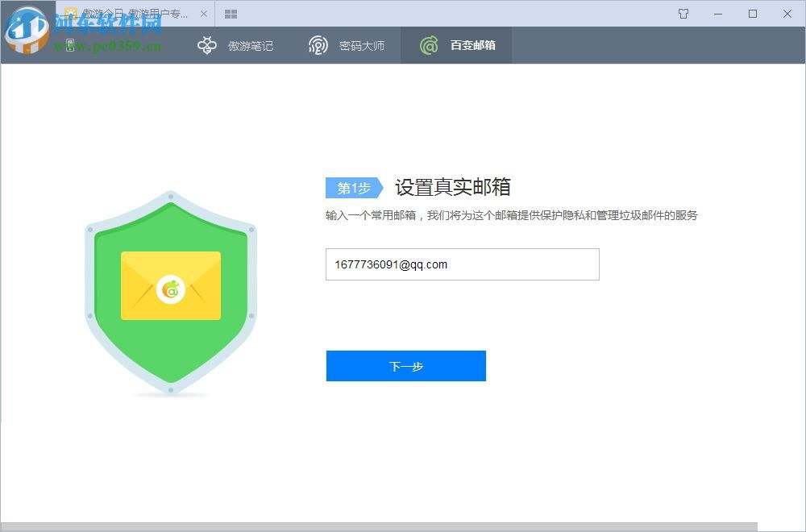Image resolution: width=806 pixels, height=532 pixels.
Task: Click the instruction text about 常用邮箱
Action: tap(513, 215)
